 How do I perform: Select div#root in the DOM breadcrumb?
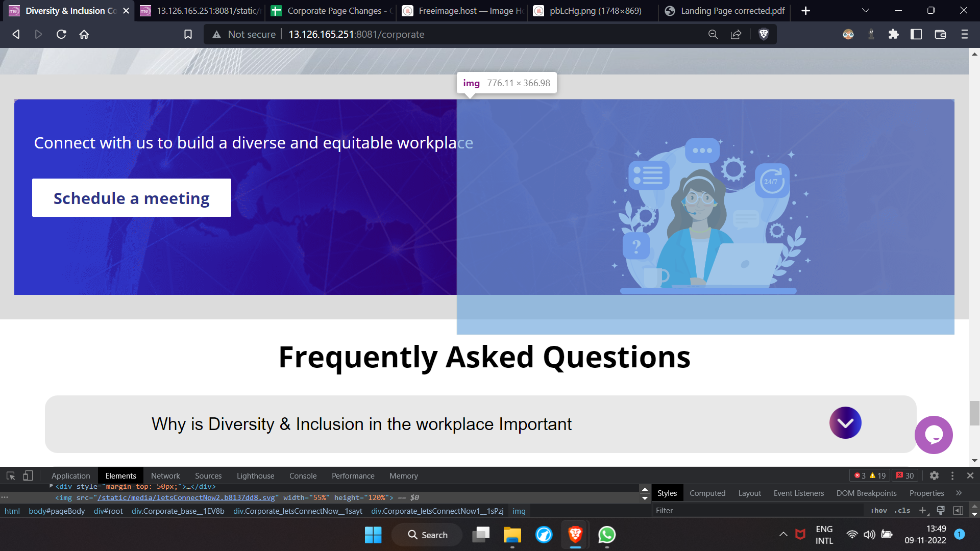(108, 511)
